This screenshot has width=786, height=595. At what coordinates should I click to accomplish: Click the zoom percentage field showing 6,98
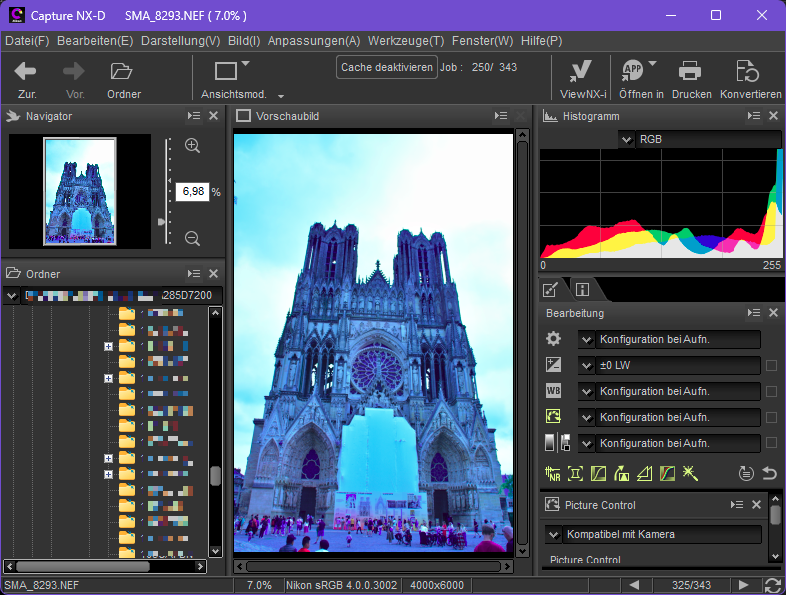[x=192, y=191]
